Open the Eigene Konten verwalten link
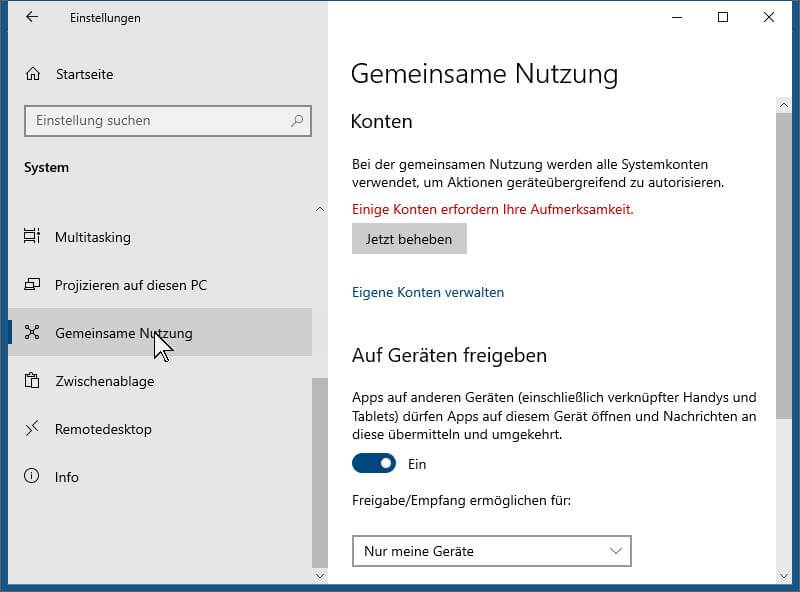 [x=428, y=292]
